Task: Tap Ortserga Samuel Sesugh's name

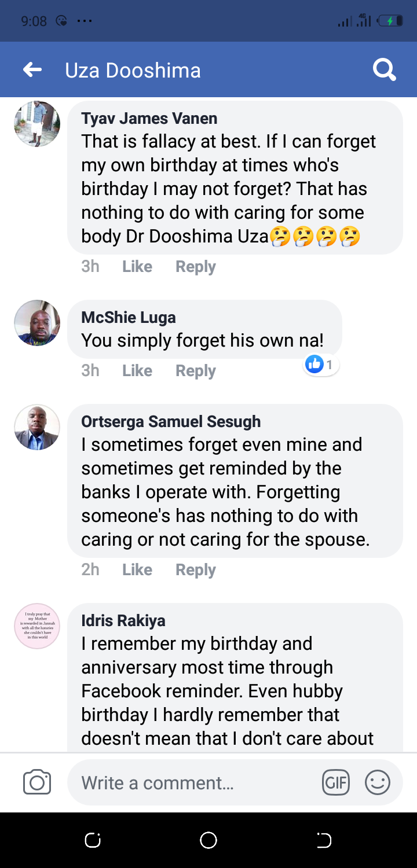Action: coord(171,421)
